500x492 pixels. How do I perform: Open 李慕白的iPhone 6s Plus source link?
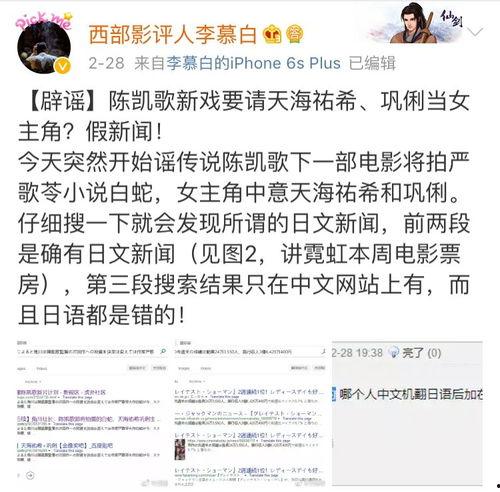point(254,63)
